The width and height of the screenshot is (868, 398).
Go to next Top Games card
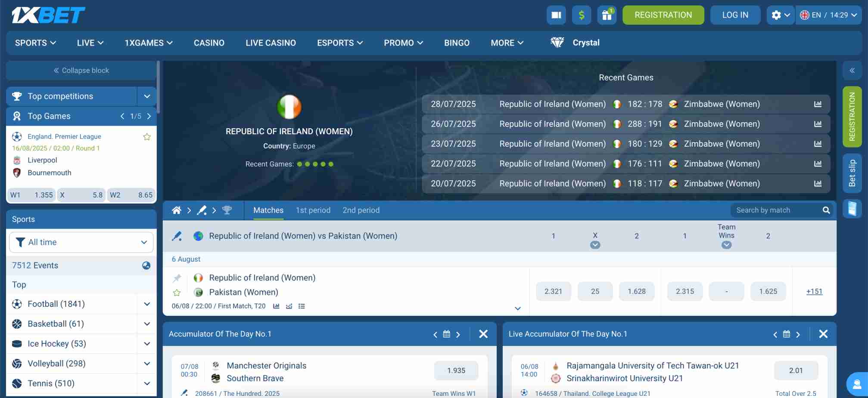pos(149,116)
